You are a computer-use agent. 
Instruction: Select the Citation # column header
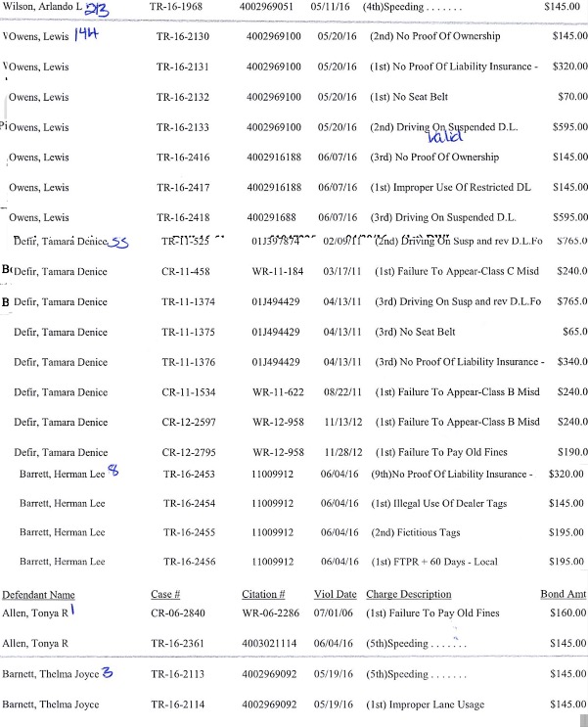(263, 594)
